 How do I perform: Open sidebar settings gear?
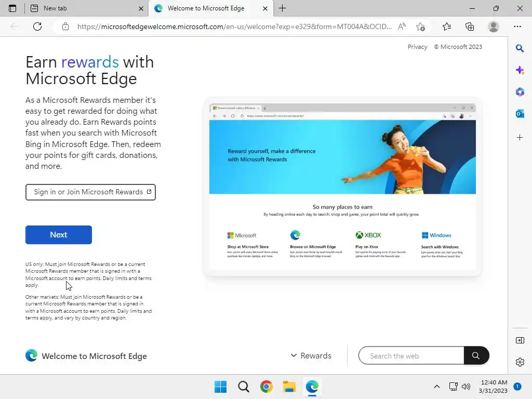[x=520, y=362]
